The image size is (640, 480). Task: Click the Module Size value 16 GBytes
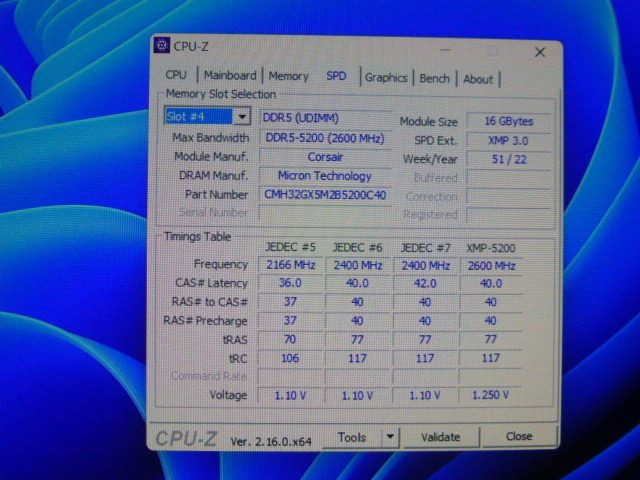[509, 121]
